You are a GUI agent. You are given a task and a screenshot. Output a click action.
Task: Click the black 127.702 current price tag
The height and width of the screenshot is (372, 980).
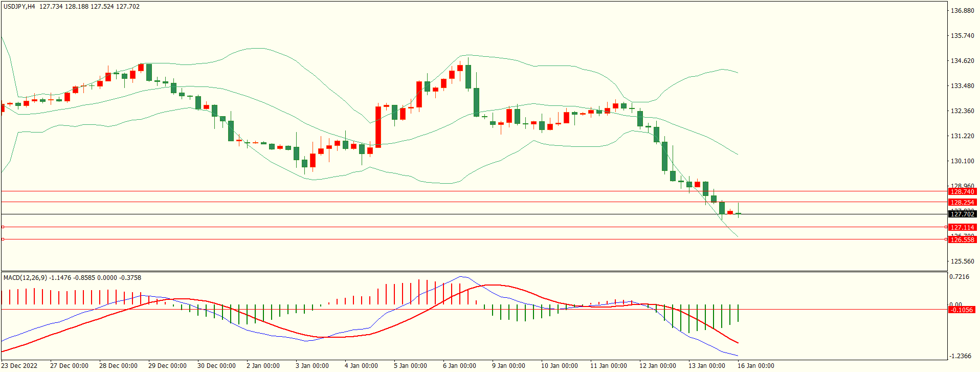[x=962, y=214]
